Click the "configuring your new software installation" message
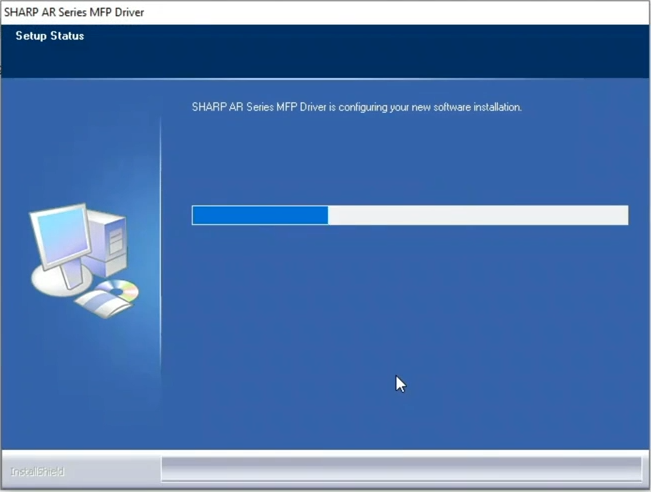 click(356, 107)
